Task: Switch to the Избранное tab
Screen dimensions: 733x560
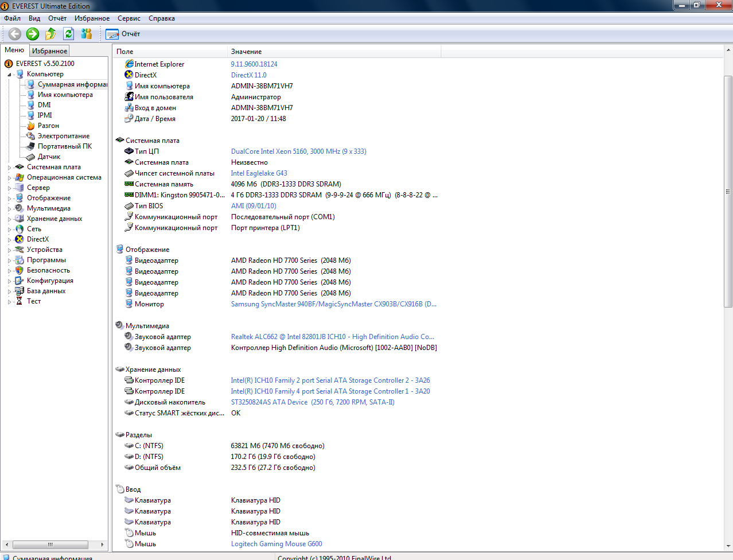Action: pos(49,51)
